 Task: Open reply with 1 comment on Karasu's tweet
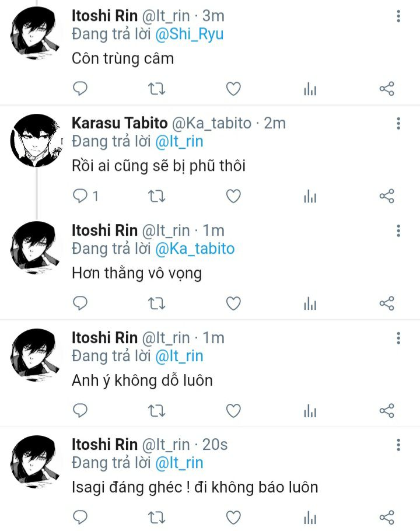[86, 196]
